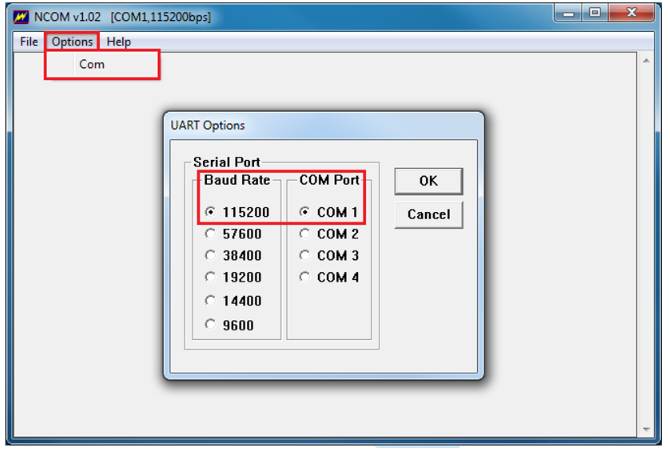Select COM 1 port
This screenshot has height=454, width=670.
tap(304, 212)
